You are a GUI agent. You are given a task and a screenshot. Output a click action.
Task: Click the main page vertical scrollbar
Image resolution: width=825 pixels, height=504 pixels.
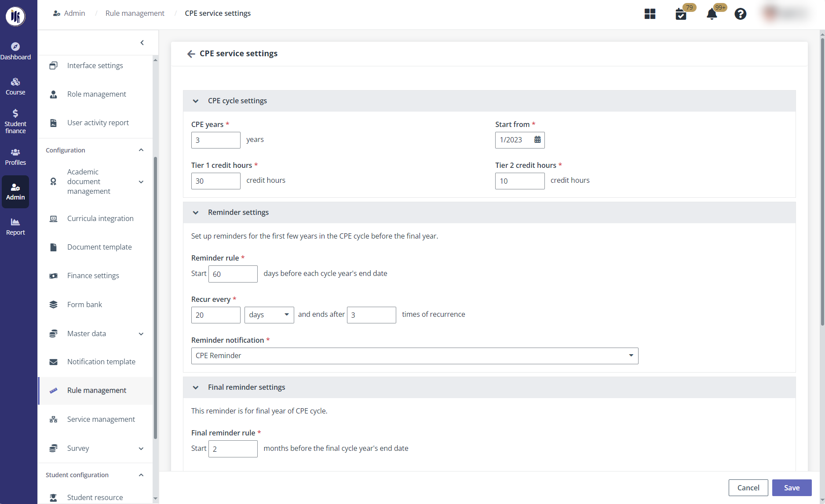pos(822,182)
